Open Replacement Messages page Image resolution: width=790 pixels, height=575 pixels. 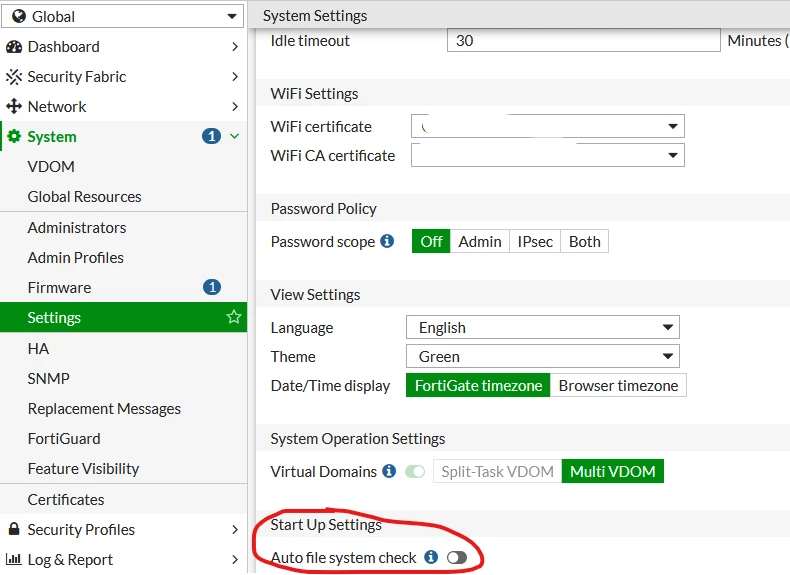(123, 408)
